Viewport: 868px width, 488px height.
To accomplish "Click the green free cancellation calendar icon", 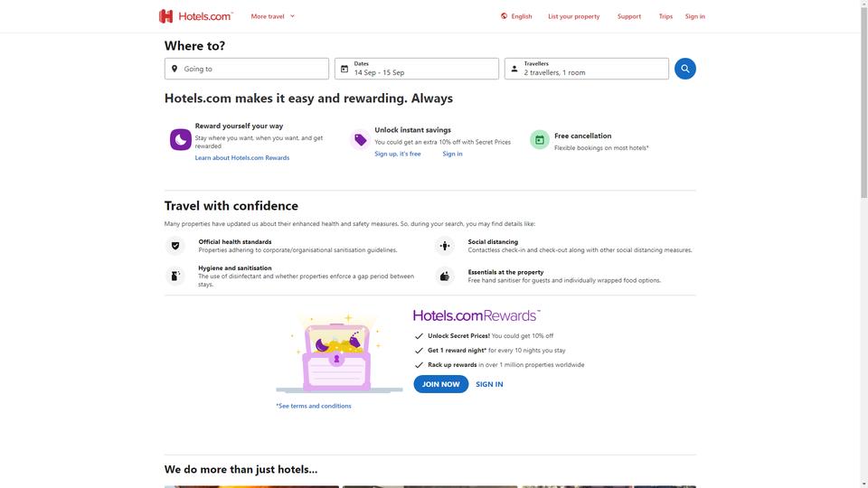I will (540, 140).
